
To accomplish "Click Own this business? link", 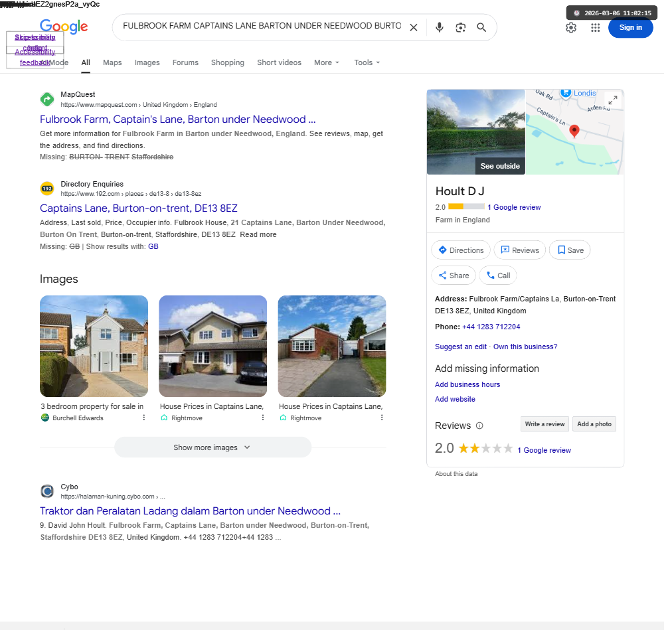I will (525, 347).
